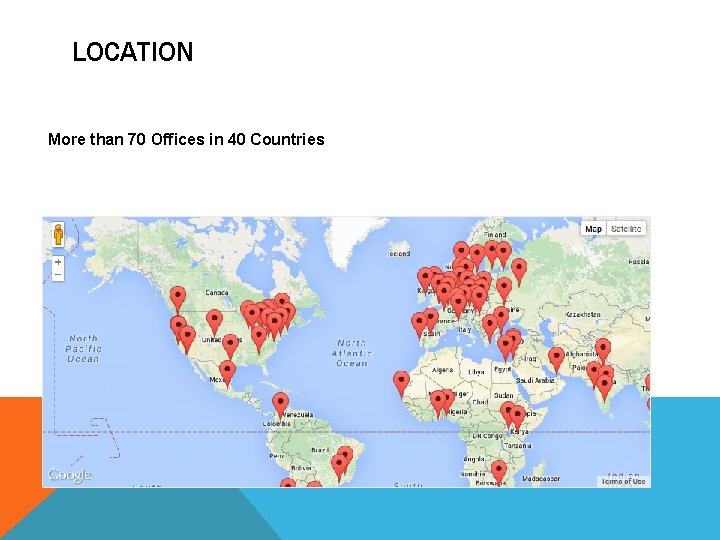Screen dimensions: 720x540
Task: Click the pin south of the Canada label
Action: (x=214, y=323)
